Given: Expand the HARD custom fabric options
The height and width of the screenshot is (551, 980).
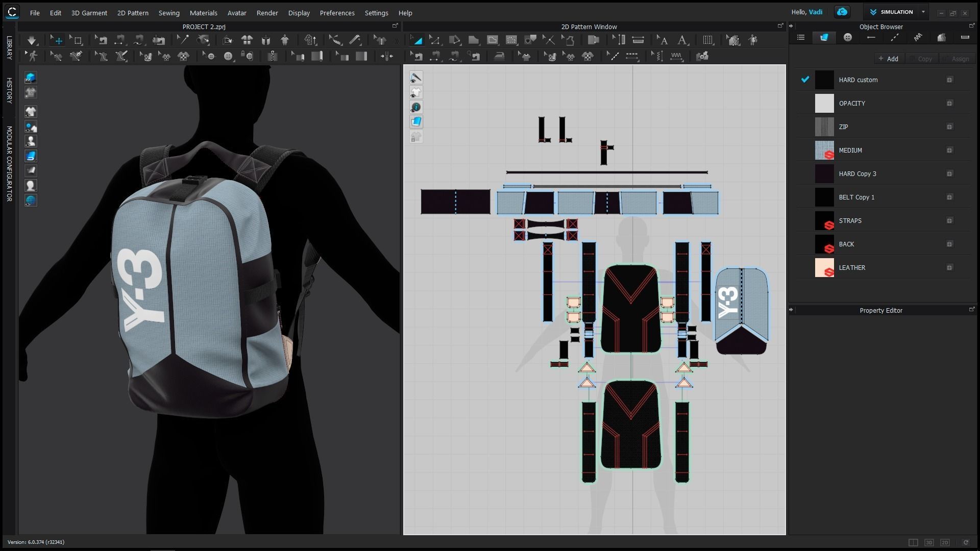Looking at the screenshot, I should point(949,80).
